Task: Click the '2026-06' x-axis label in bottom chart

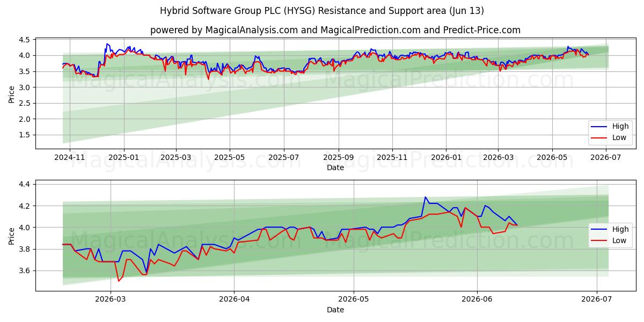Action: pyautogui.click(x=477, y=299)
